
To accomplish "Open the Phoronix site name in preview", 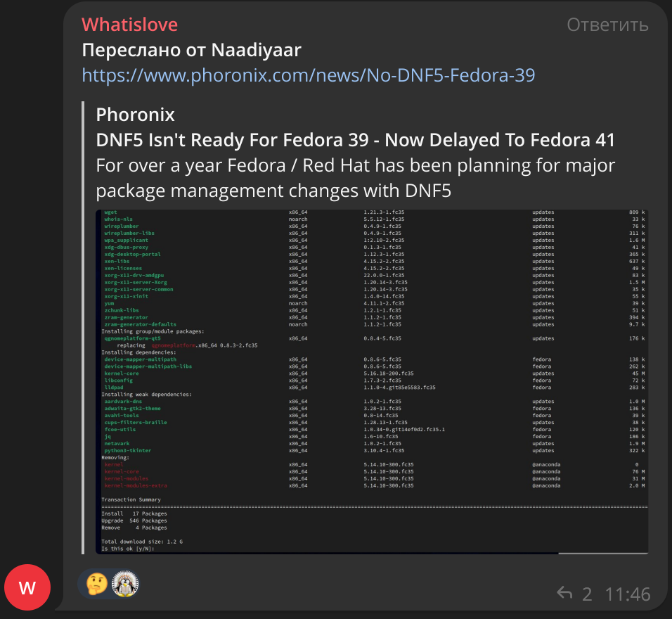I will (135, 115).
